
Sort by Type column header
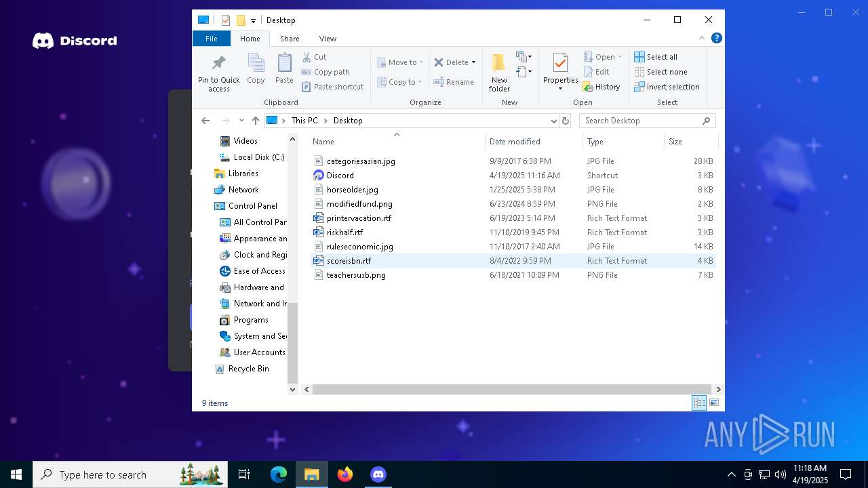[x=623, y=141]
